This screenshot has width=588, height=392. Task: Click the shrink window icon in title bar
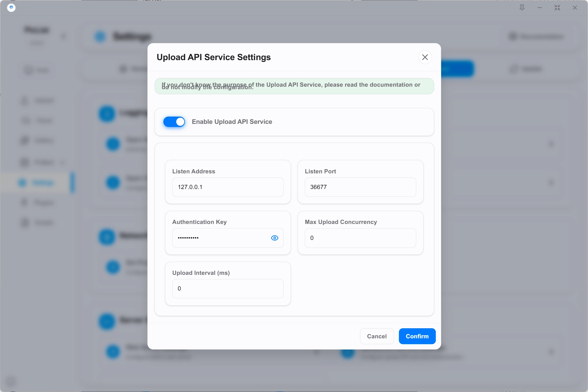pos(557,8)
